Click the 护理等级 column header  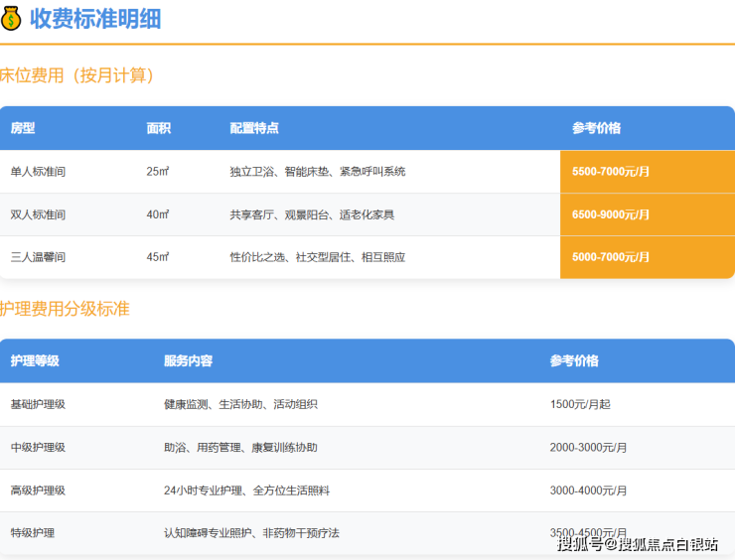tap(35, 360)
